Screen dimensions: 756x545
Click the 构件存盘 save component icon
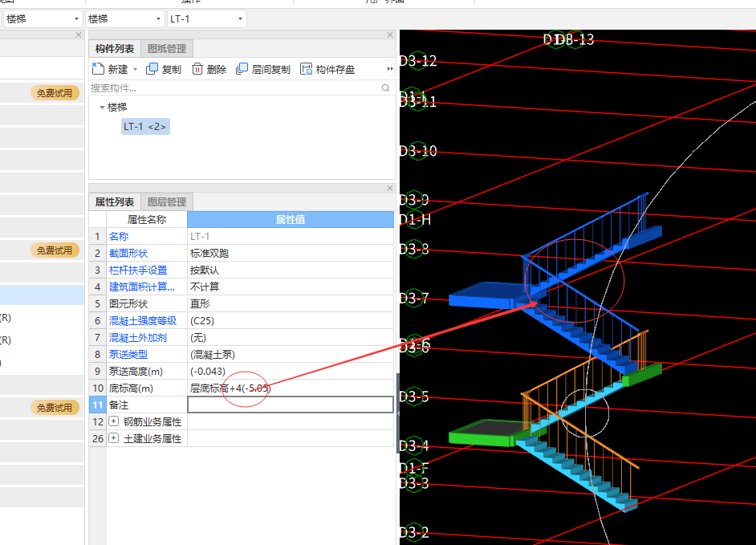coord(306,69)
